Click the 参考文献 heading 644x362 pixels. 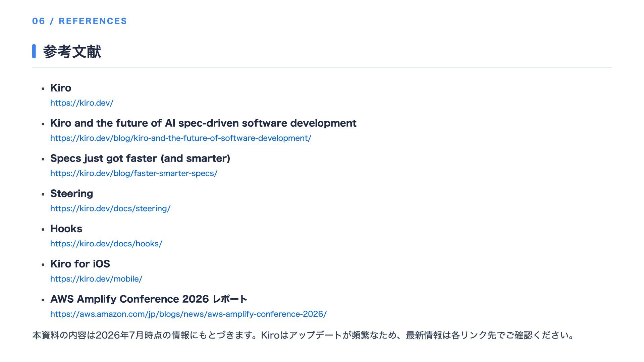(x=72, y=52)
